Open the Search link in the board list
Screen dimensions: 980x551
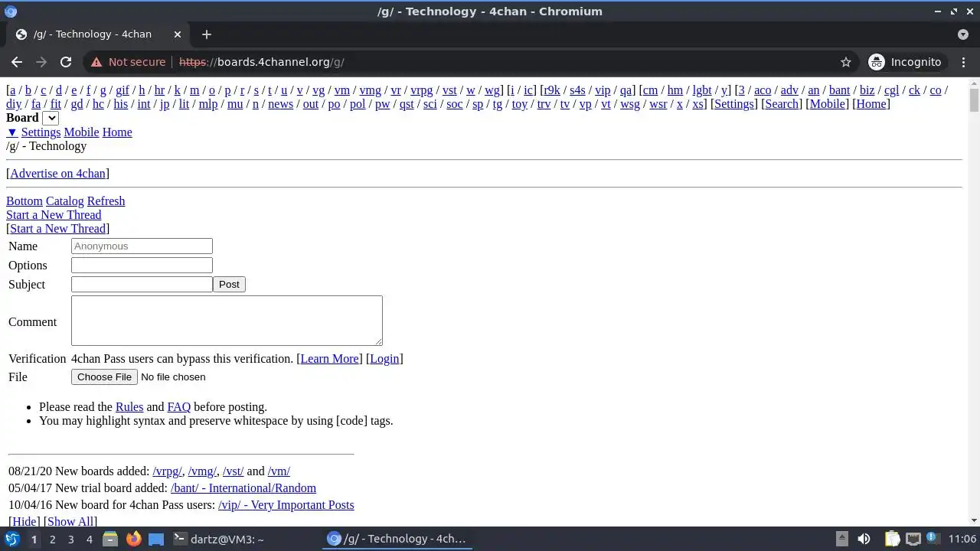[781, 104]
